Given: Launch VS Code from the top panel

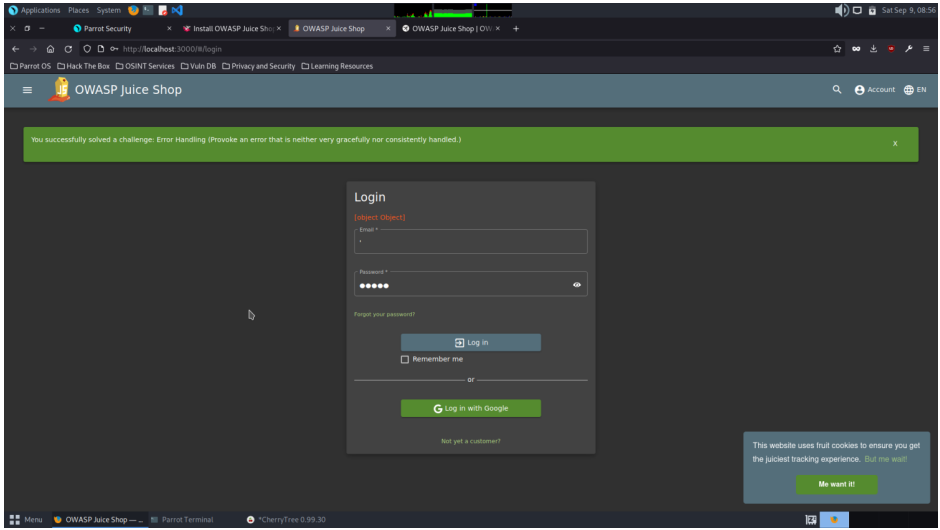Looking at the screenshot, I should (177, 10).
